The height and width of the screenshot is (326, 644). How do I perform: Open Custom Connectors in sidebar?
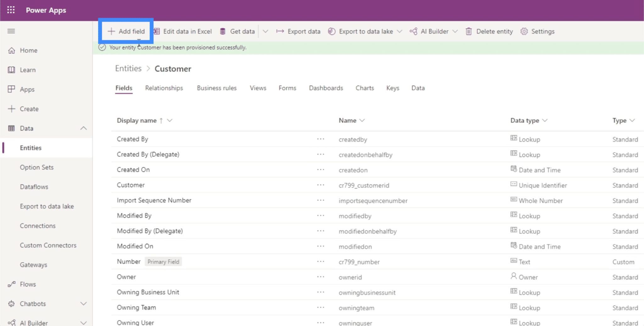coord(48,245)
